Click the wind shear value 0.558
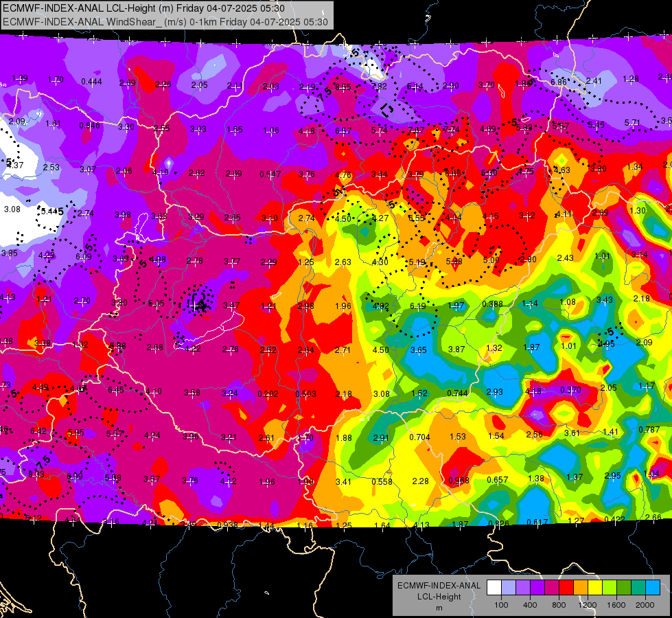The height and width of the screenshot is (618, 672). (x=382, y=481)
